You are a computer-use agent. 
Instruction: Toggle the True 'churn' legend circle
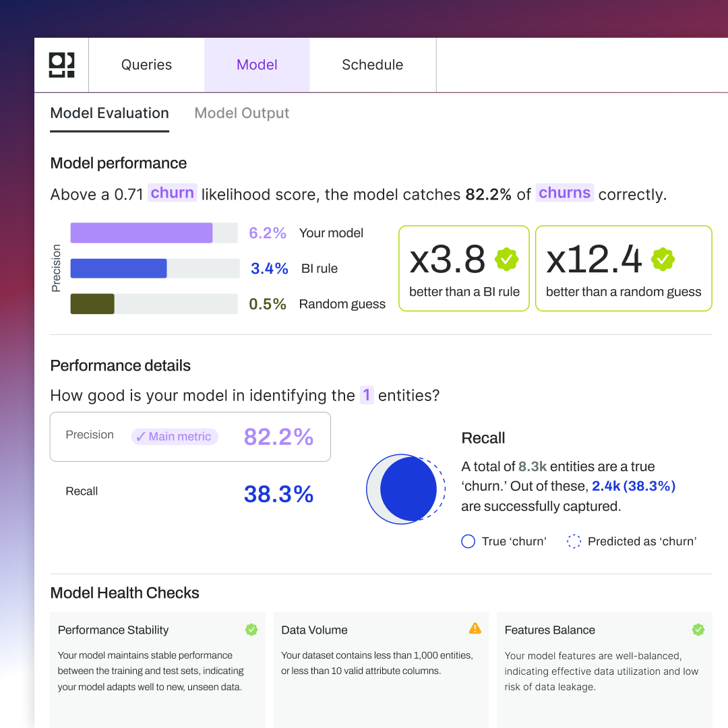(x=468, y=541)
